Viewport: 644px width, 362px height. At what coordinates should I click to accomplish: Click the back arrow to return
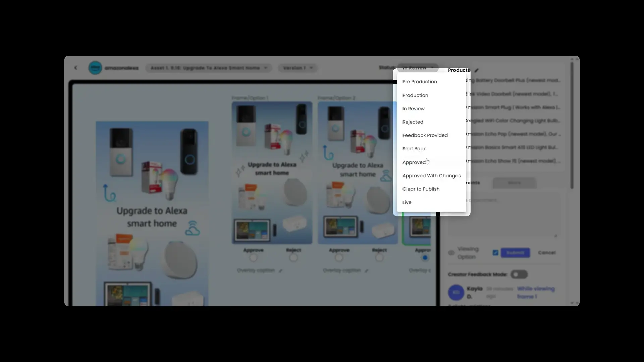[x=76, y=68]
